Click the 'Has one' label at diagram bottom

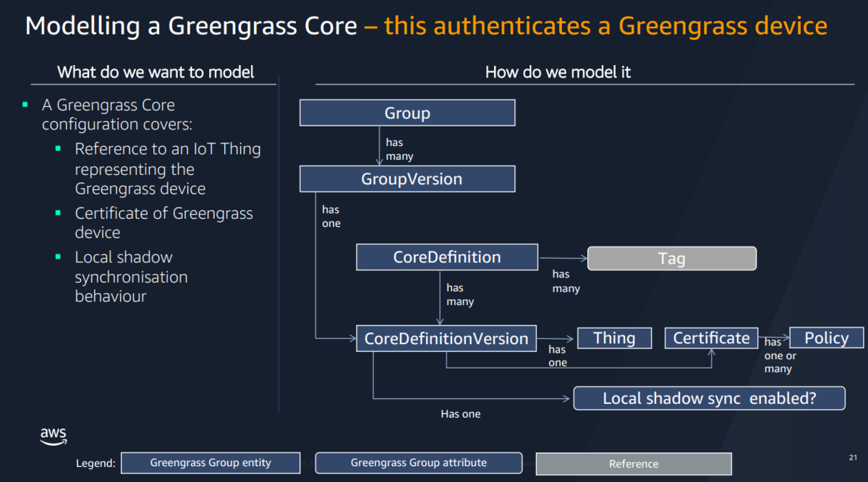coord(461,414)
